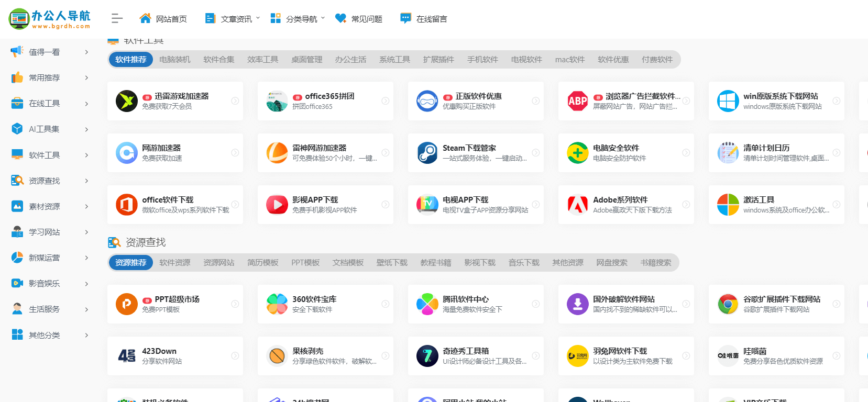Click the 网游加速器 icon
This screenshot has width=868, height=402.
(x=127, y=153)
